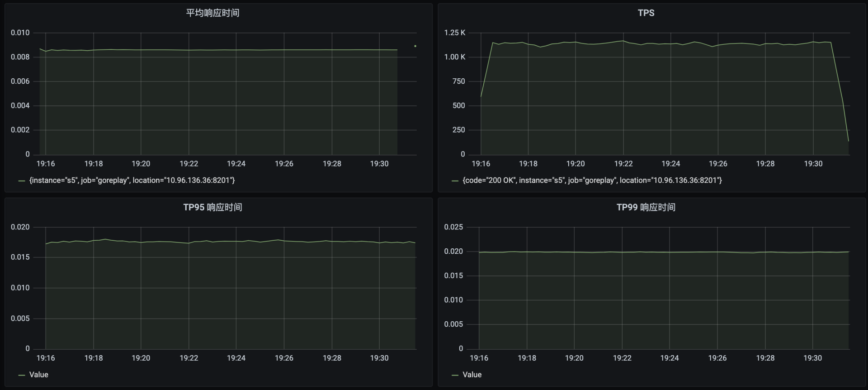Toggle the instance="s5" legend series in 平均响应时间

coord(132,180)
